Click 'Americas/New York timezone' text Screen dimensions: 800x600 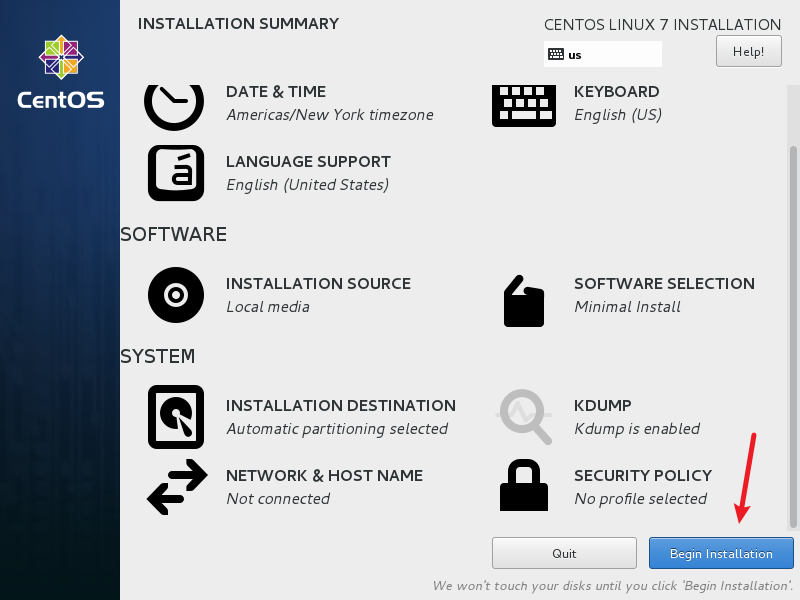pos(330,115)
